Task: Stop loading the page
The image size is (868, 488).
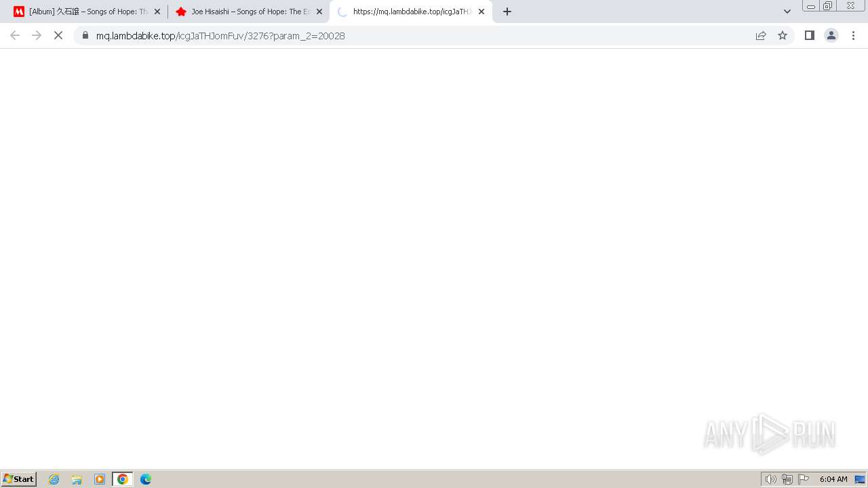Action: click(58, 35)
